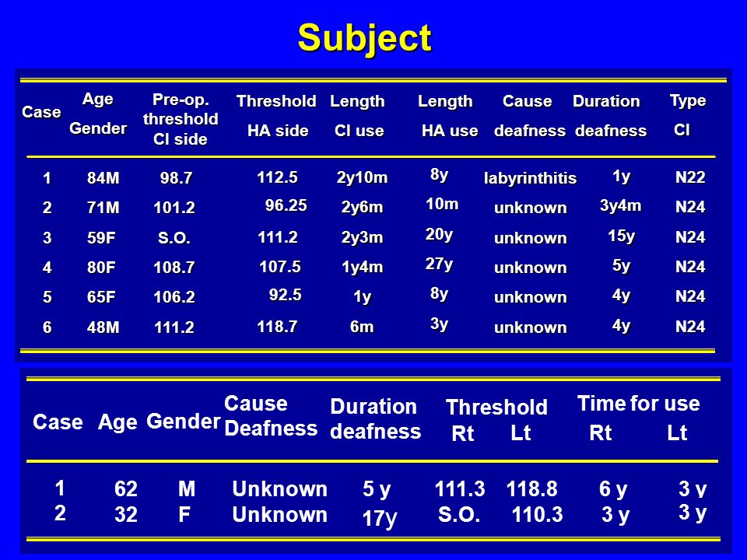Screen dimensions: 747x560
Task: Select the 'Pre-op. threshold CI side' column header
Action: coord(181,119)
